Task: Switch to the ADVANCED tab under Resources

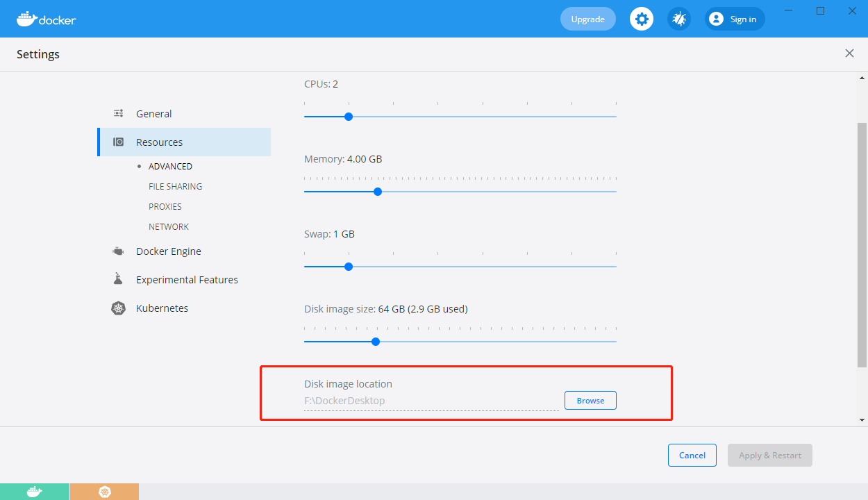Action: coord(169,166)
